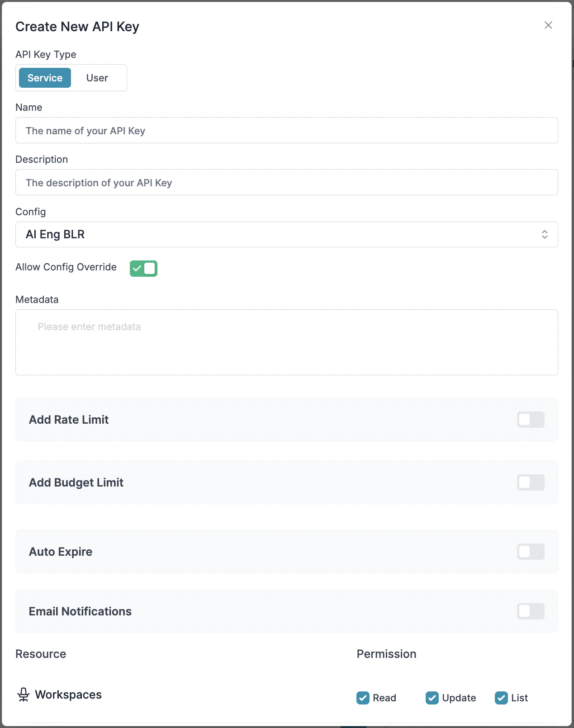Click inside the Metadata text area
This screenshot has width=574, height=728.
pos(286,342)
